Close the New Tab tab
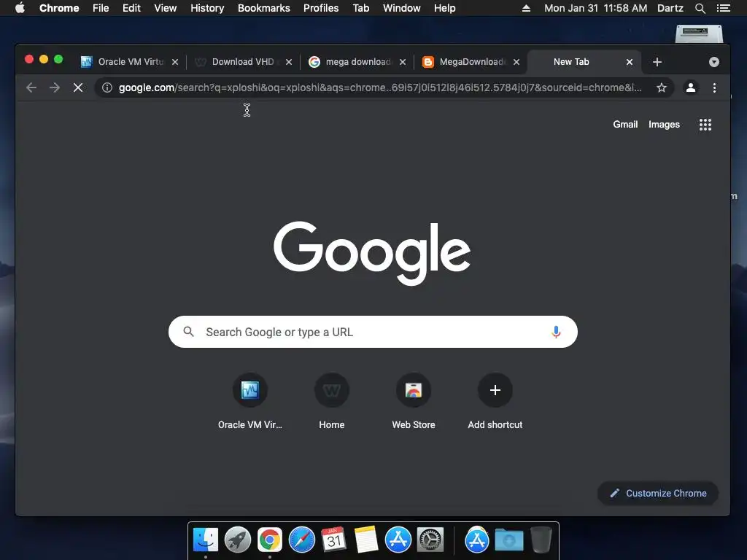The width and height of the screenshot is (747, 560). pyautogui.click(x=630, y=62)
